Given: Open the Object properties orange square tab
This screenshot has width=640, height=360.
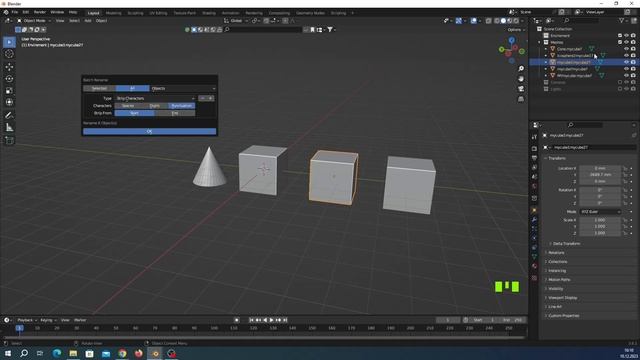Looking at the screenshot, I should pyautogui.click(x=534, y=210).
